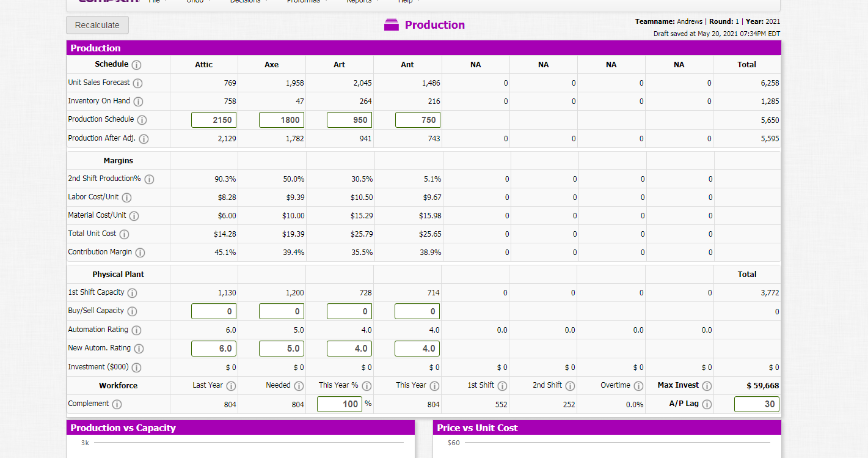The width and height of the screenshot is (868, 458).
Task: Select Max Invest amount $ 59,668
Action: tap(762, 386)
